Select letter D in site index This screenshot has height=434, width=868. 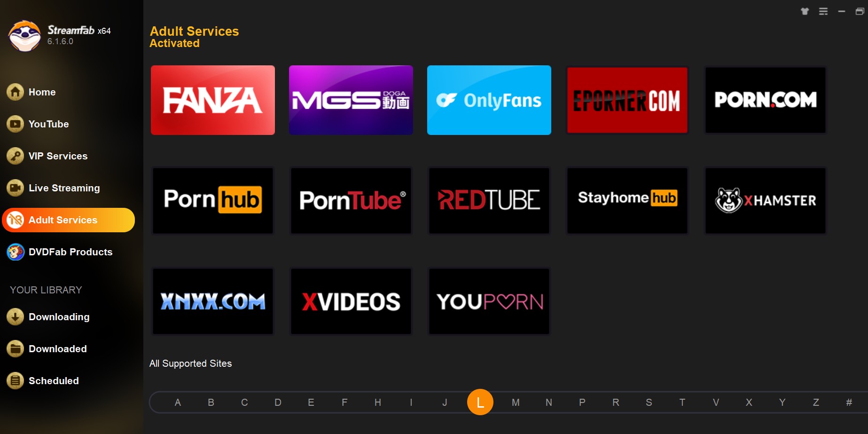[x=278, y=402]
